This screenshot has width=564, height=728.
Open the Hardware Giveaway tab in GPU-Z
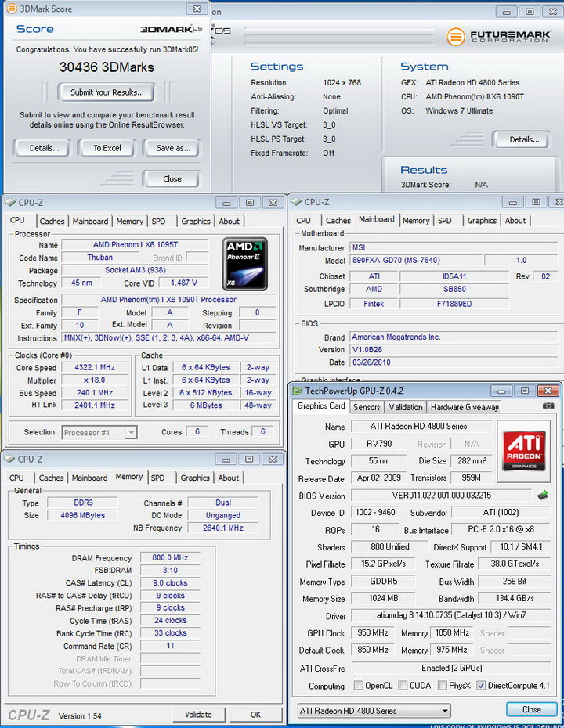pyautogui.click(x=465, y=407)
